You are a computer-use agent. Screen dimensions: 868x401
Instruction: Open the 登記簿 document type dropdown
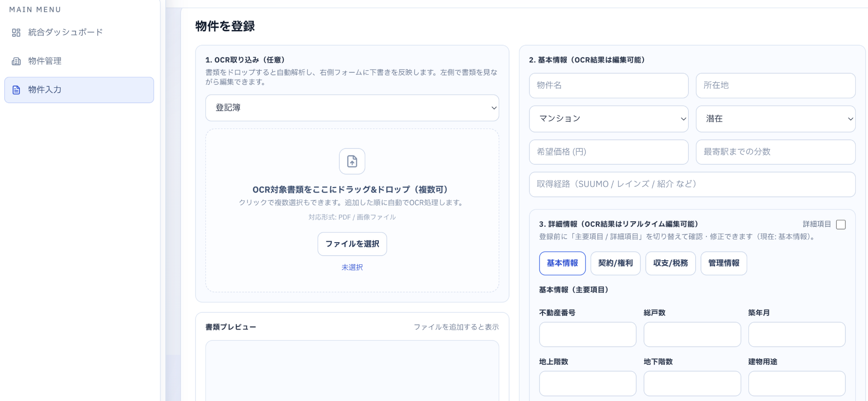[x=352, y=108]
